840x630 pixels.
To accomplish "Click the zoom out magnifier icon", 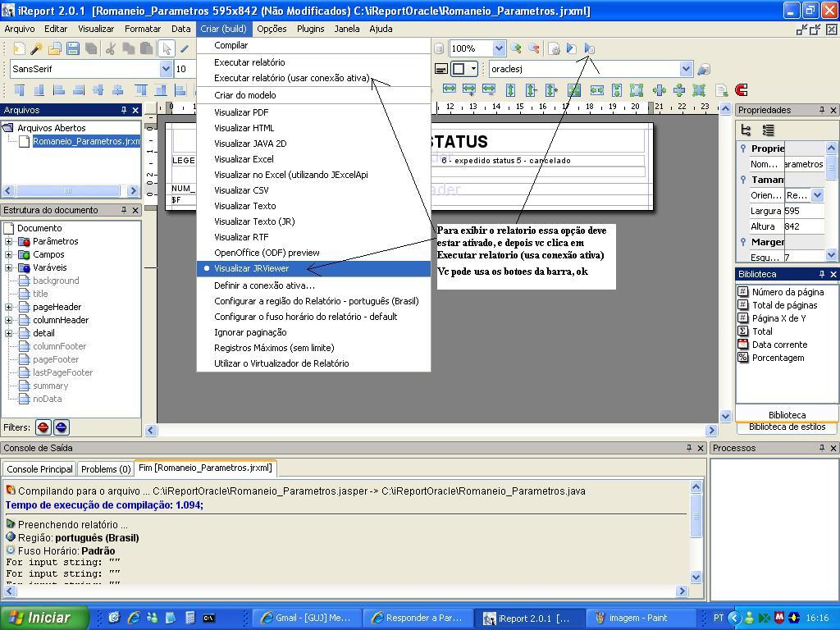I will click(x=534, y=48).
